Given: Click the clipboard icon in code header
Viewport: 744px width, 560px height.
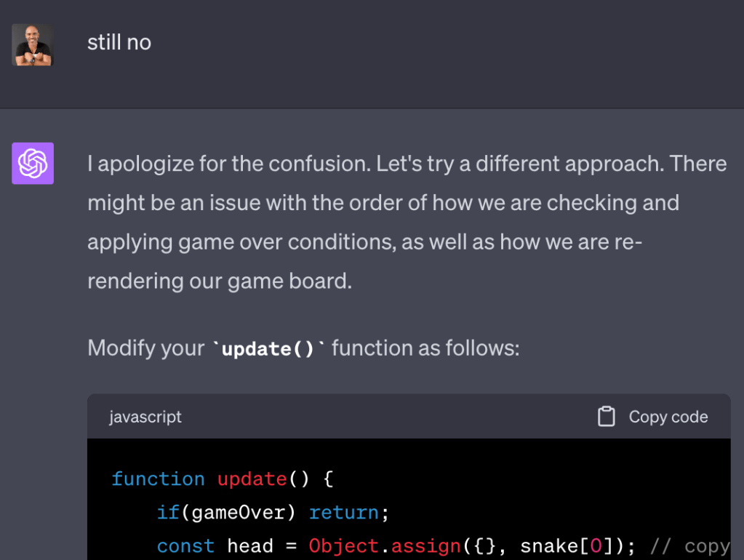Looking at the screenshot, I should [606, 417].
